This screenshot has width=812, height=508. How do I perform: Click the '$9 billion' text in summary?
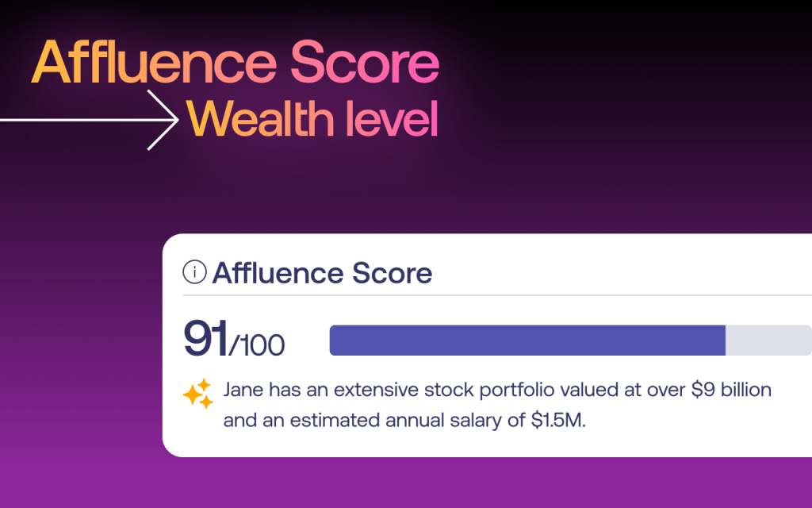click(x=731, y=390)
